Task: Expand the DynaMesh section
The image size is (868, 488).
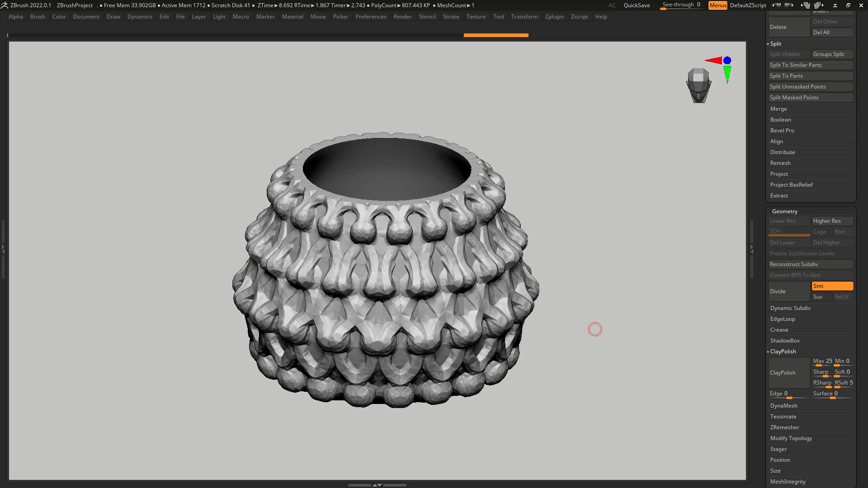Action: tap(784, 406)
